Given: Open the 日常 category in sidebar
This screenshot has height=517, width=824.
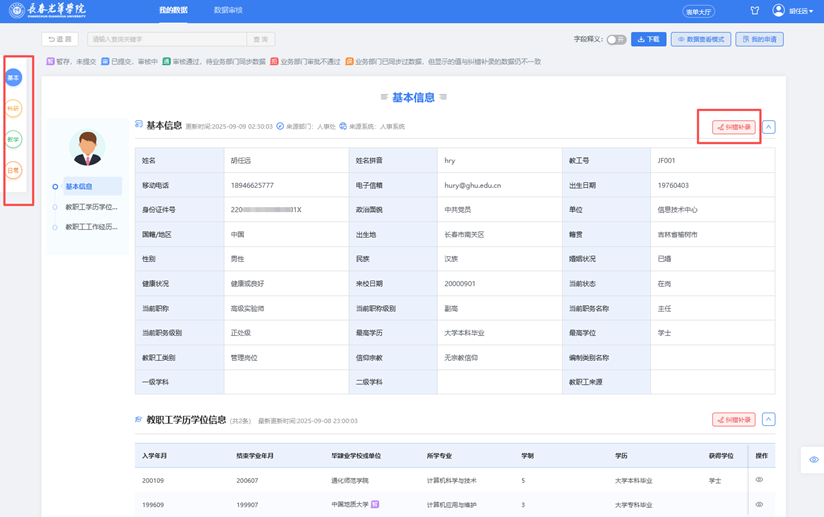Looking at the screenshot, I should tap(13, 171).
